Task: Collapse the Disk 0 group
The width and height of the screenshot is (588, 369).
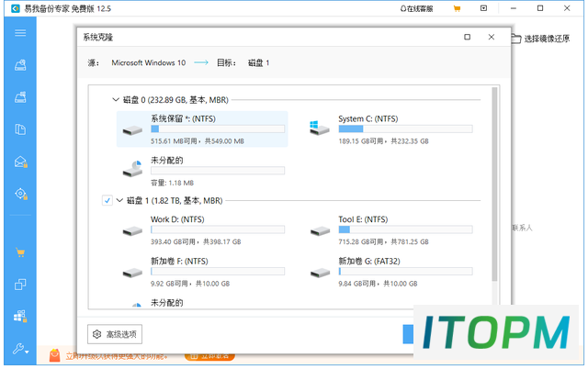Action: click(116, 100)
